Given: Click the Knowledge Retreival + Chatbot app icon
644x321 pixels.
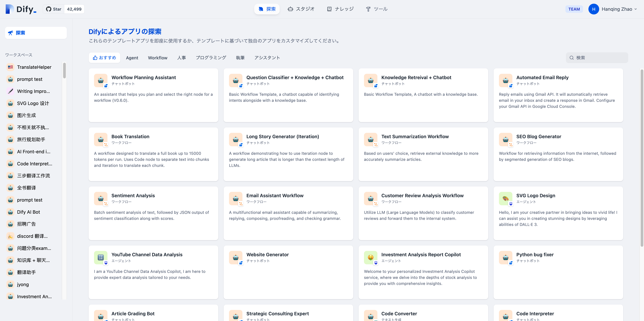Looking at the screenshot, I should coord(371,81).
